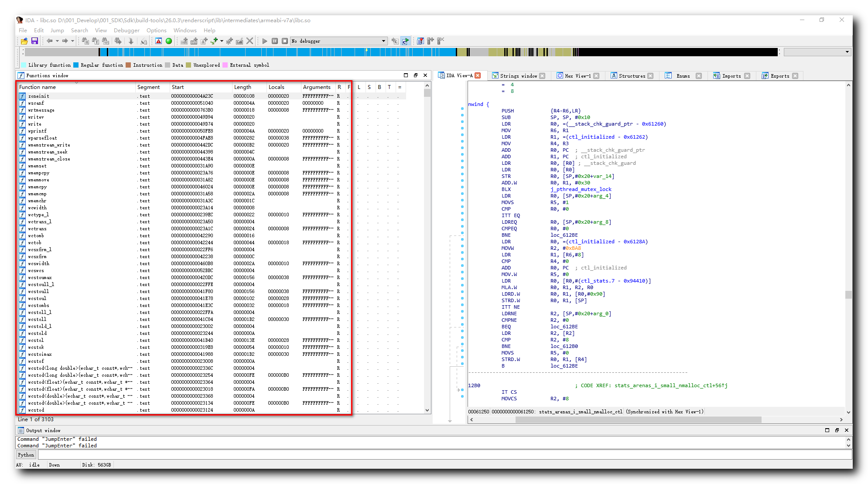Open the back-navigation history chevron
Viewport: 868px width, 484px height.
tap(57, 41)
